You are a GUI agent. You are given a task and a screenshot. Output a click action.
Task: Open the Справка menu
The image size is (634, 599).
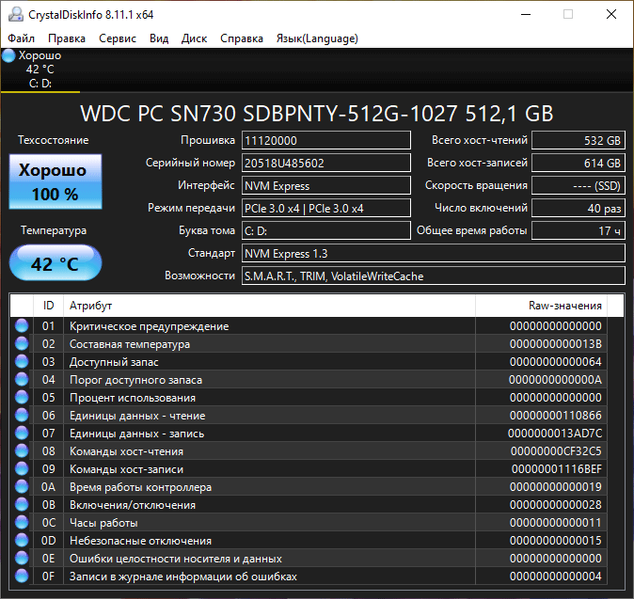pos(241,38)
